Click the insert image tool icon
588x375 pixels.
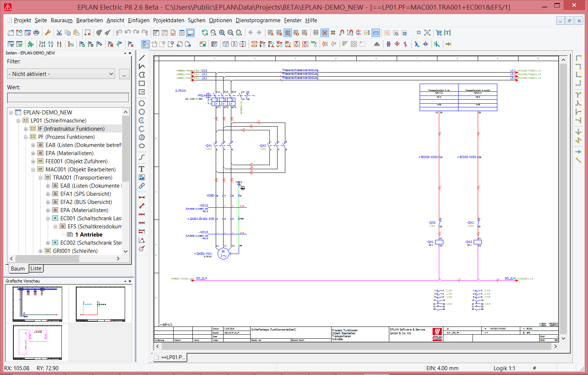point(142,177)
